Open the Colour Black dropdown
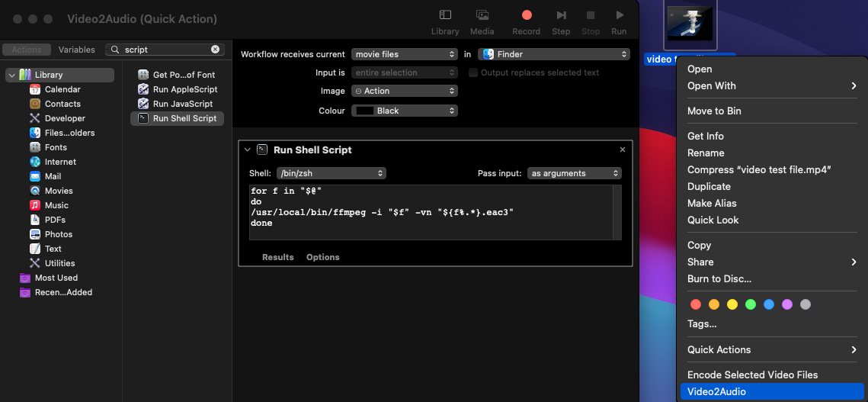 (405, 111)
